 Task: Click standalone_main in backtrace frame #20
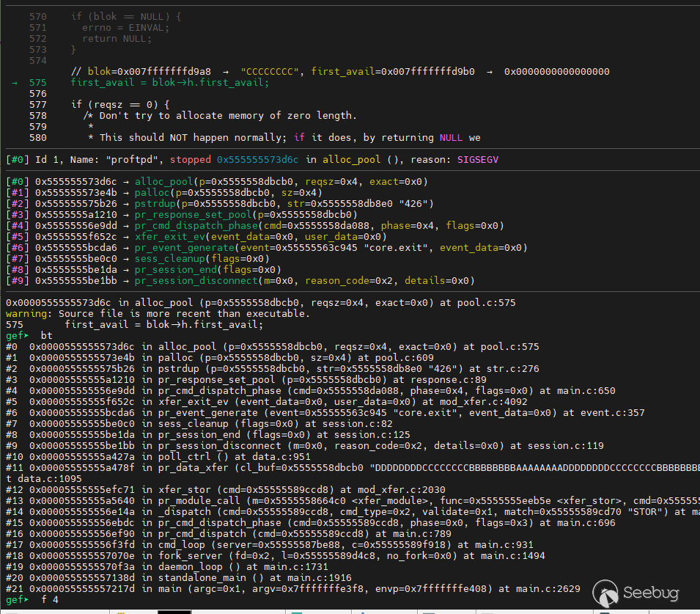(x=198, y=577)
